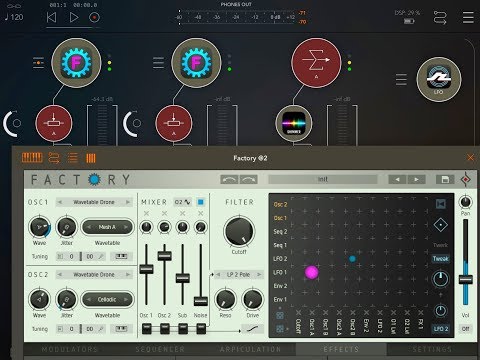Click the red diamond icon beside save
480x360 pixels.
pos(466,180)
